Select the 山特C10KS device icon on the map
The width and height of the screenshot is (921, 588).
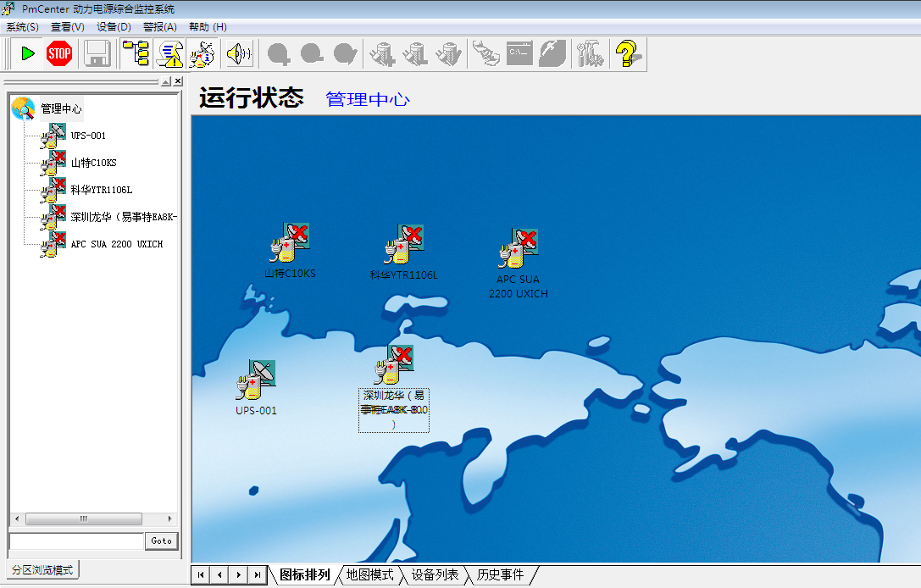(x=290, y=242)
